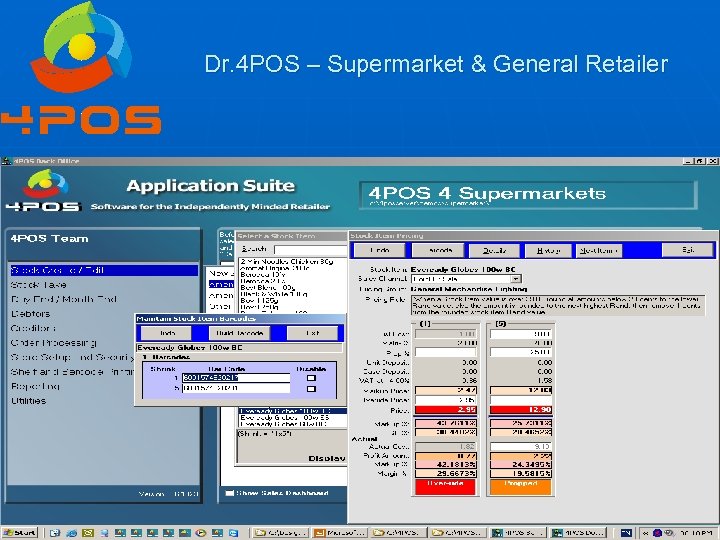
Task: Click the orange status button under column (5)
Action: [520, 487]
